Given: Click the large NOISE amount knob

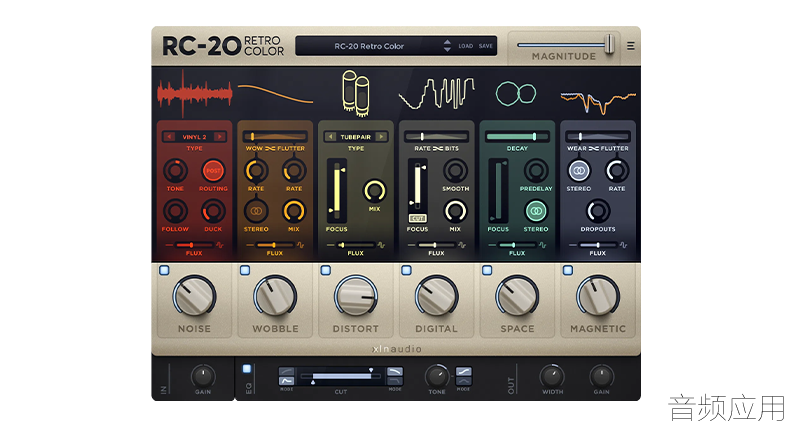Looking at the screenshot, I should tap(194, 297).
